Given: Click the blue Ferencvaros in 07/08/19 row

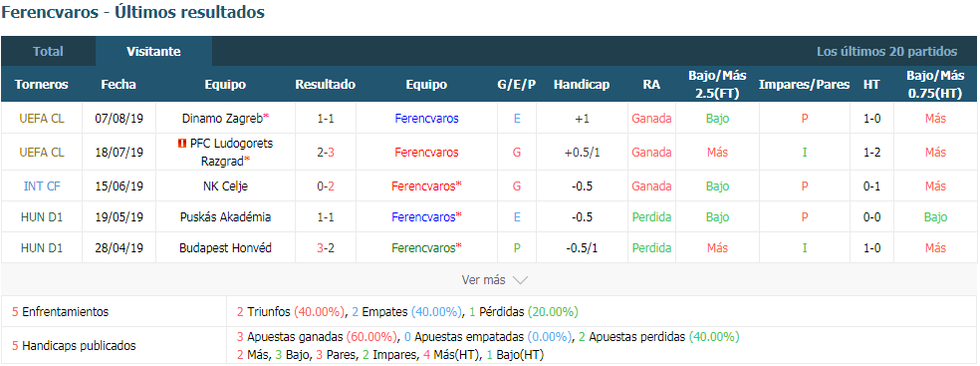Looking at the screenshot, I should tap(427, 119).
